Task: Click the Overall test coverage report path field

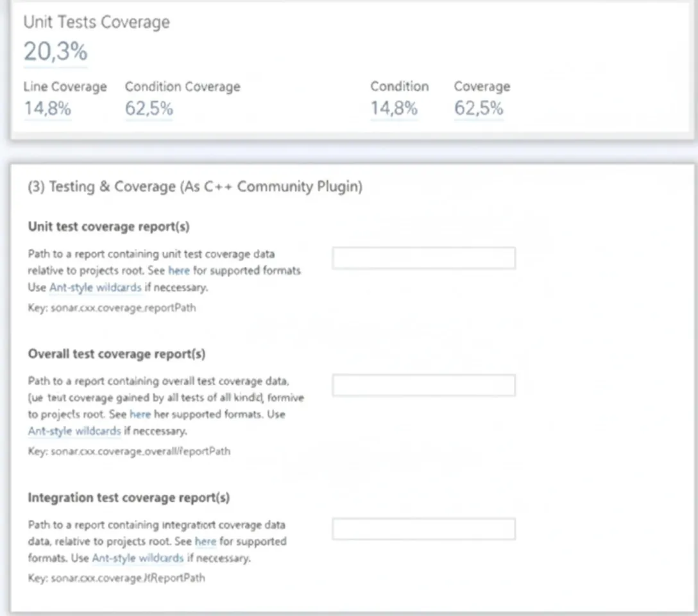Action: click(x=424, y=386)
